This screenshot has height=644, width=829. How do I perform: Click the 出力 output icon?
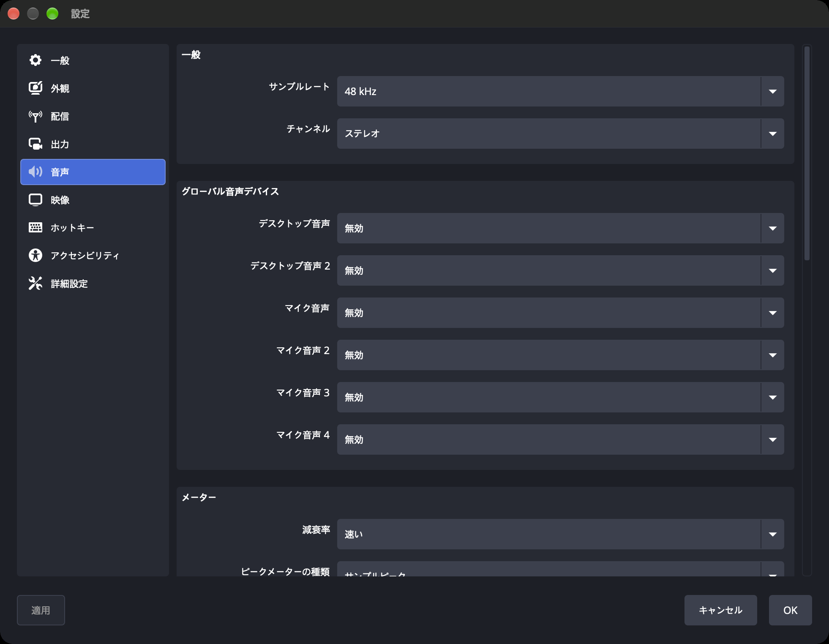35,144
